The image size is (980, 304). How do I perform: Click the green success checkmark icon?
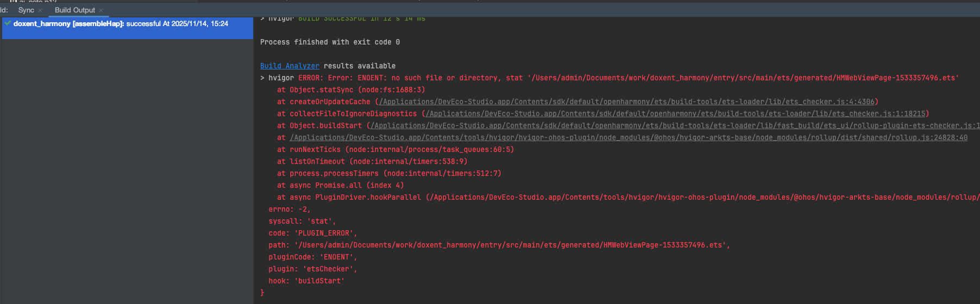tap(8, 23)
